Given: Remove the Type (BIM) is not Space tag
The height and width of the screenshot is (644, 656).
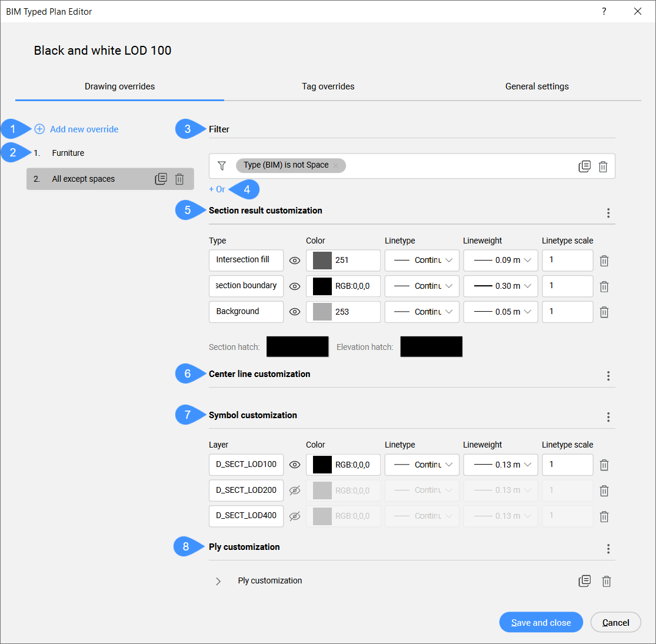Looking at the screenshot, I should [336, 166].
